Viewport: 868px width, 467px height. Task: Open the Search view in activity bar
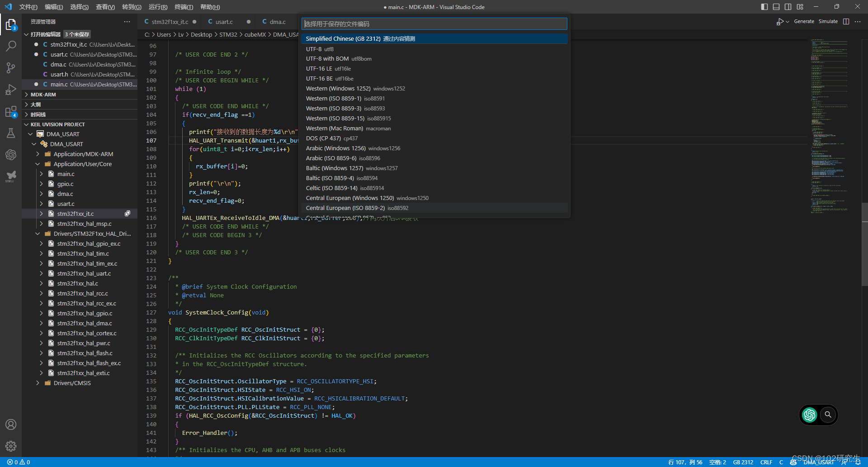(x=11, y=46)
